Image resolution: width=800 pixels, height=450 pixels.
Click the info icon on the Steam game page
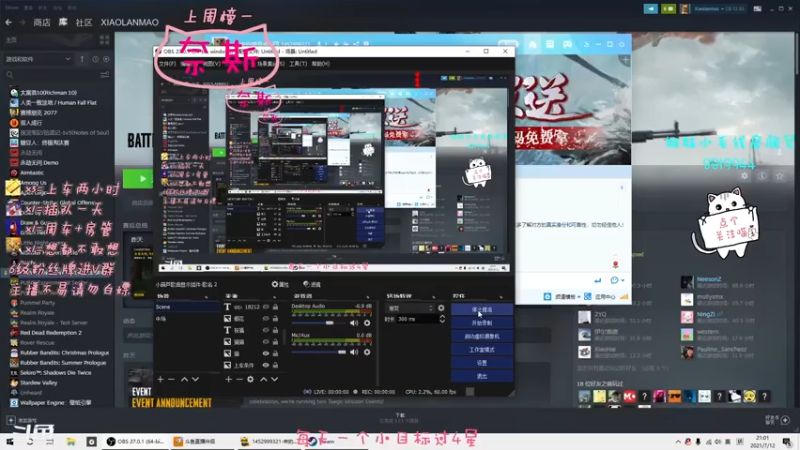coord(762,176)
